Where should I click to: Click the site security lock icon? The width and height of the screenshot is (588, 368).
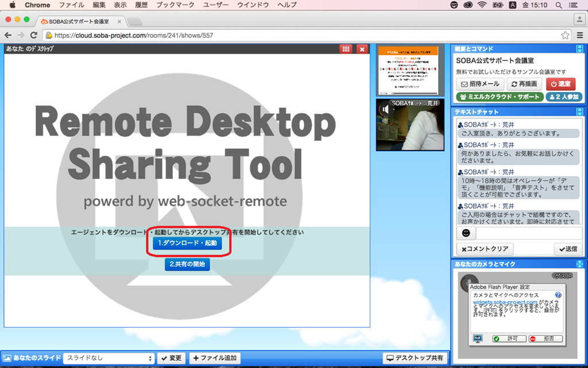coord(49,35)
